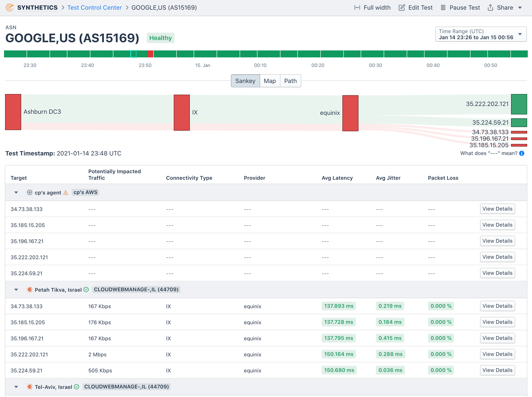
Task: Click View Details for 35.222.202.121 at Petah Tikva
Action: (497, 354)
